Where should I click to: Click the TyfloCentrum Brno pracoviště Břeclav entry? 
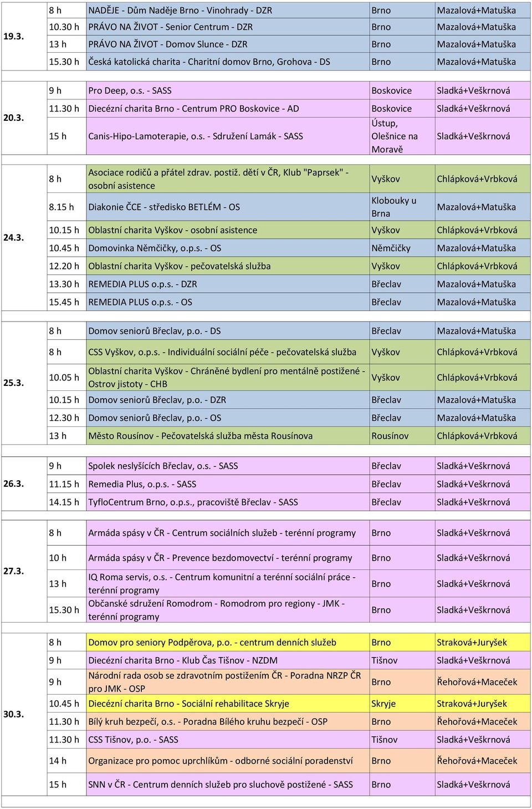(193, 502)
